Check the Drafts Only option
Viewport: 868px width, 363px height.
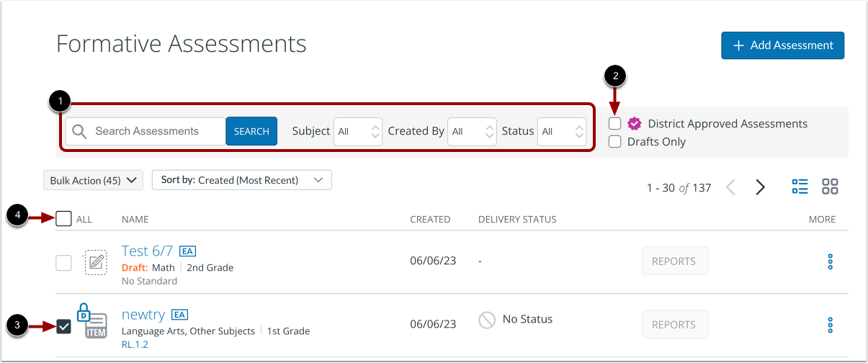[614, 142]
